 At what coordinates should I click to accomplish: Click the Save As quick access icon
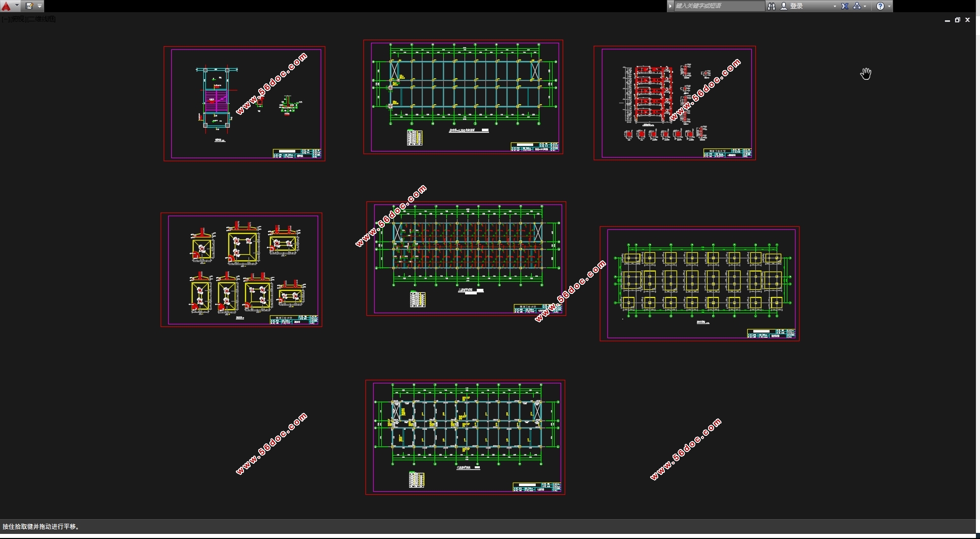coord(29,6)
